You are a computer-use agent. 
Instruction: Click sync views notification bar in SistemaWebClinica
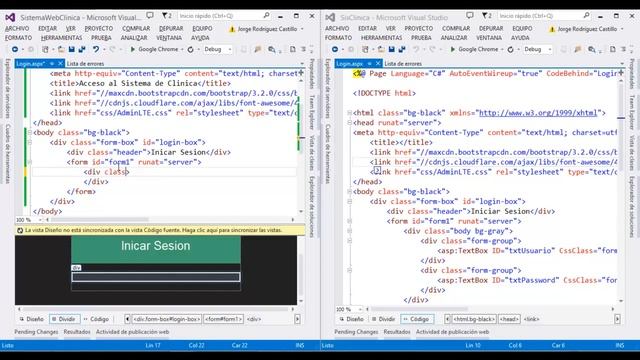[x=160, y=230]
